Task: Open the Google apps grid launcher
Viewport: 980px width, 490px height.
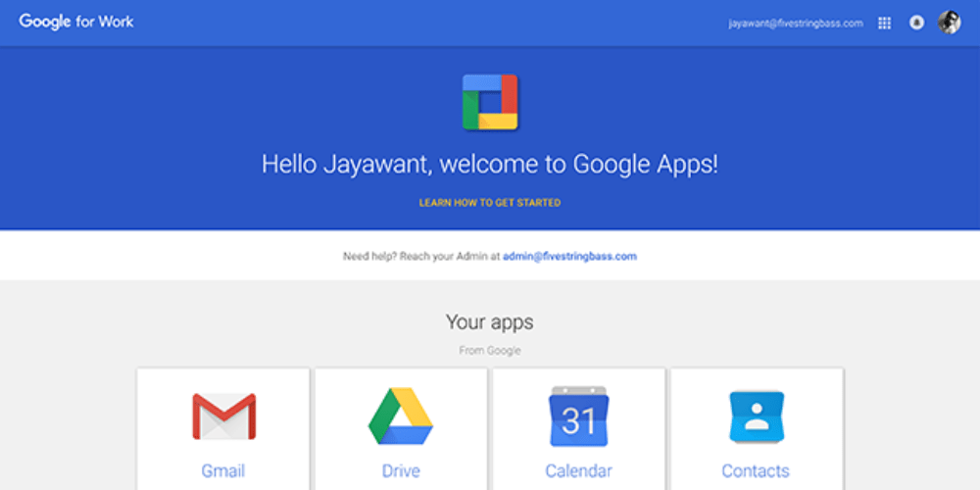Action: (x=884, y=23)
